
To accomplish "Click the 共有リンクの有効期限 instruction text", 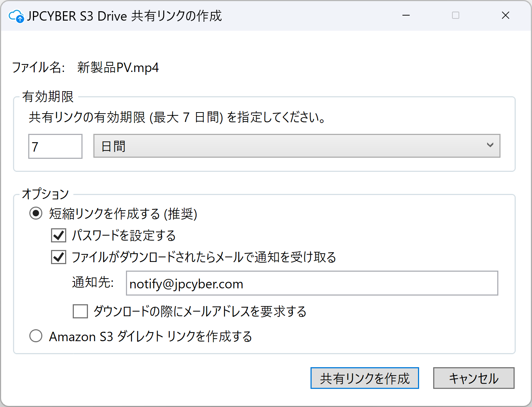I will [177, 117].
